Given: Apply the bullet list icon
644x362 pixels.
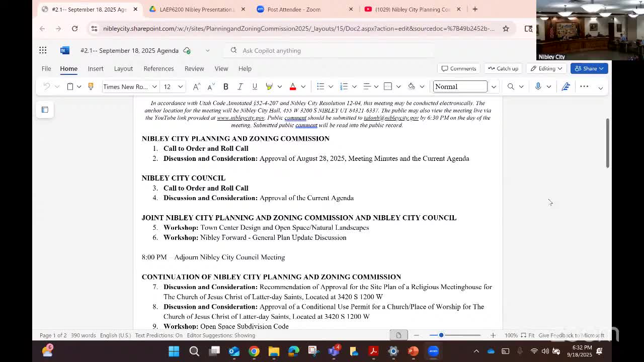Looking at the screenshot, I should pos(320,86).
